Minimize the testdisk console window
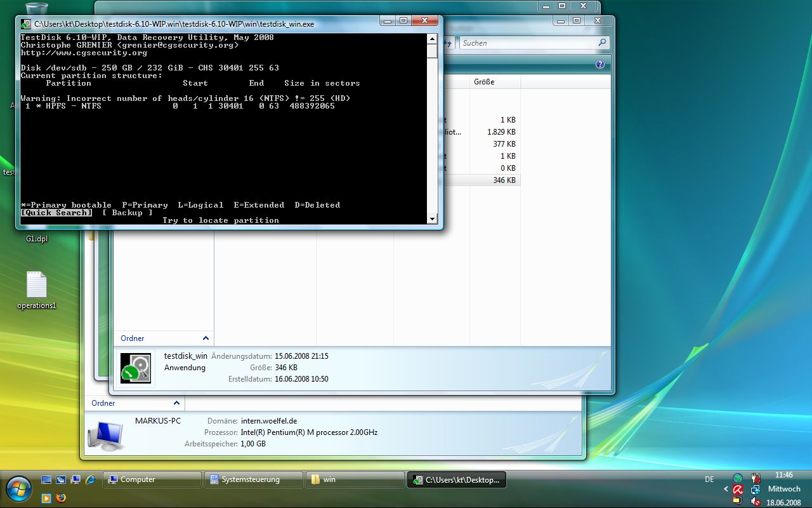 point(388,21)
